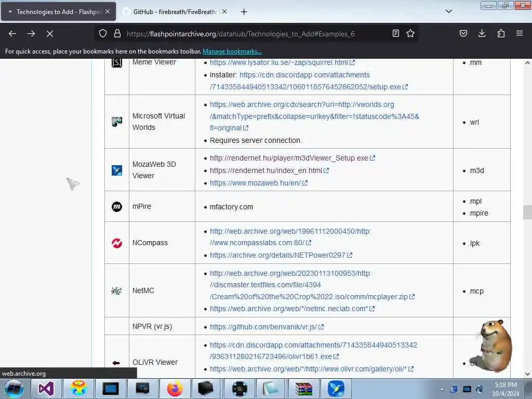This screenshot has height=399, width=532.
Task: Open the netmc.neclab.com archive link
Action: pyautogui.click(x=292, y=309)
